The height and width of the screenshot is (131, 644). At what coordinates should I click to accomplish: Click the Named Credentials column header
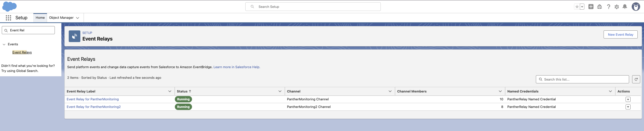(523, 91)
